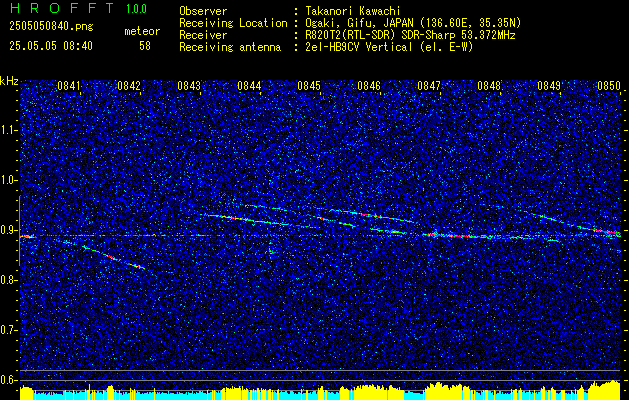The width and height of the screenshot is (629, 400).
Task: Click the 0845 time marker
Action: tap(309, 86)
